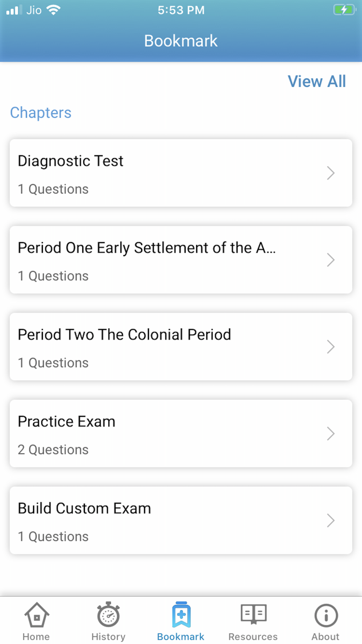Open the Build Custom Exam chevron

(x=330, y=520)
